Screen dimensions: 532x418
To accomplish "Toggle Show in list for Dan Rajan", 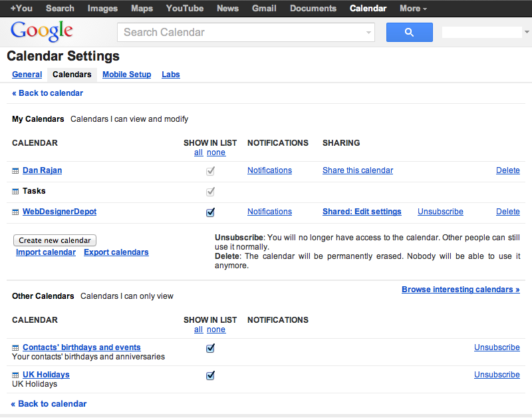I will pos(210,171).
